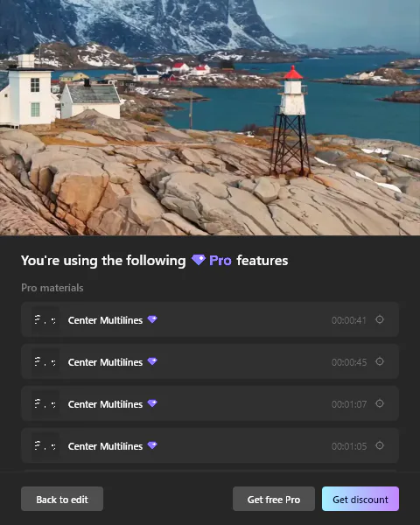Click the diamond badge on the 00:01:07 row
Viewport: 420px width, 525px height.
point(152,403)
